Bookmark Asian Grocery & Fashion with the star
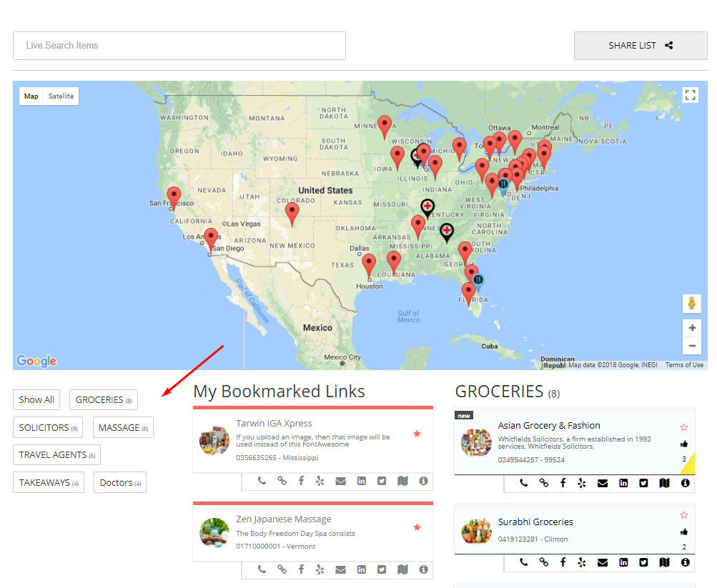This screenshot has width=717, height=588. [x=684, y=427]
